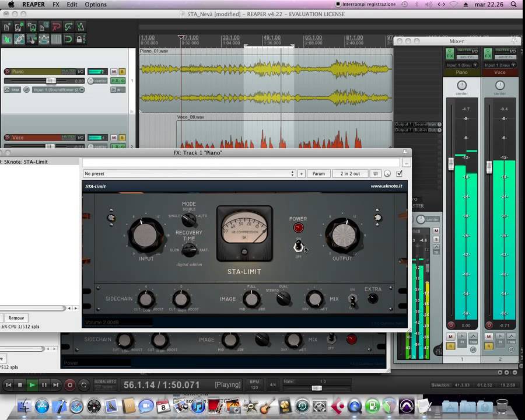Screen dimensions: 525x420
Task: Click Remove button in FX chain window
Action: [x=16, y=318]
